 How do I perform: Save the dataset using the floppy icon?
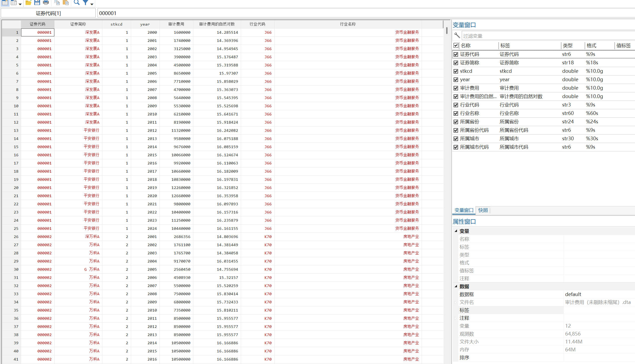click(37, 3)
